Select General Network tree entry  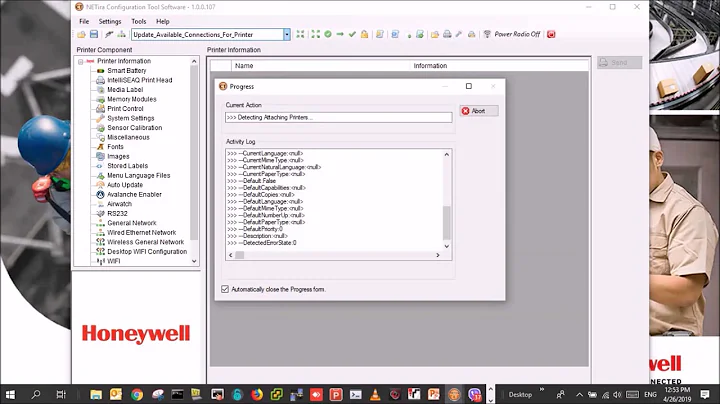[132, 223]
